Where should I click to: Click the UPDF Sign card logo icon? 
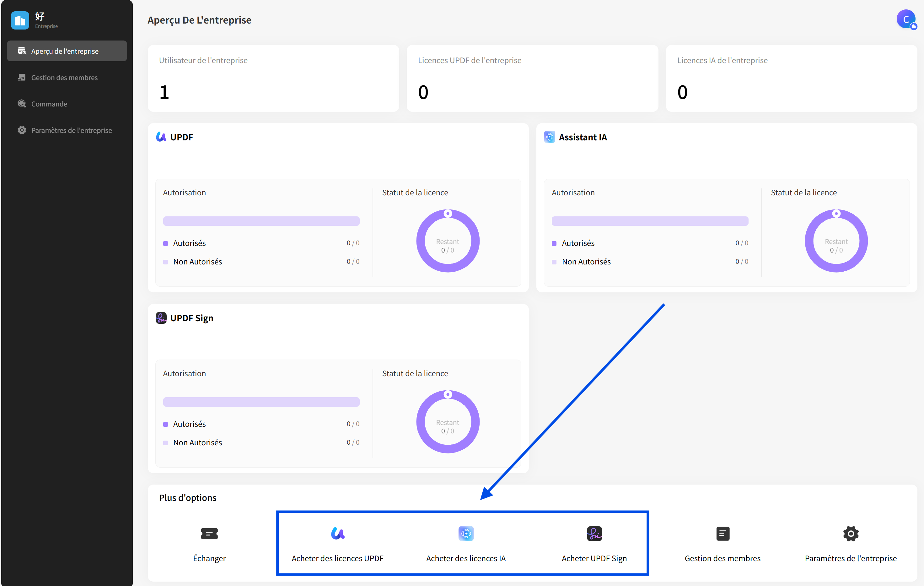(x=161, y=318)
